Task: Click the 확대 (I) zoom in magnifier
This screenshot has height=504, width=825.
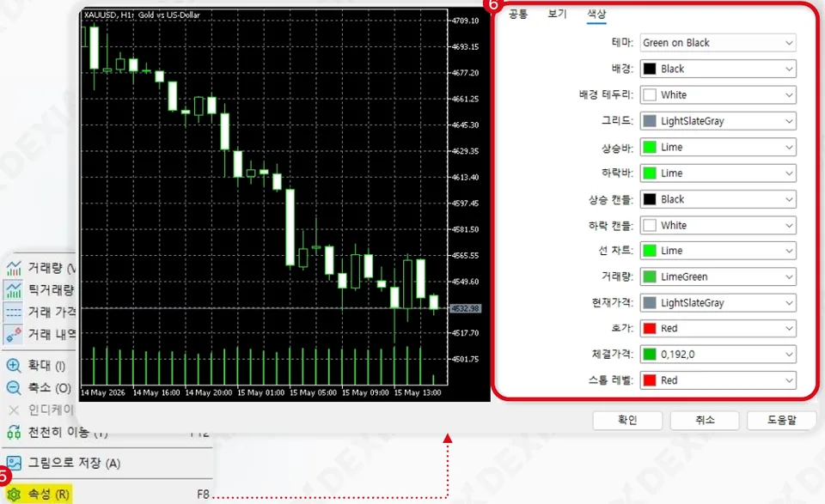Action: click(x=14, y=365)
